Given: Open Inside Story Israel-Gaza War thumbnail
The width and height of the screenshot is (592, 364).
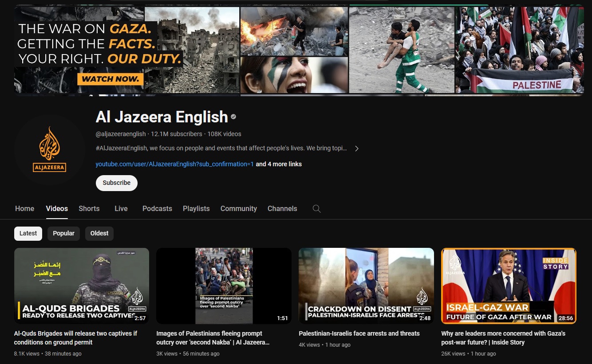Looking at the screenshot, I should [509, 286].
